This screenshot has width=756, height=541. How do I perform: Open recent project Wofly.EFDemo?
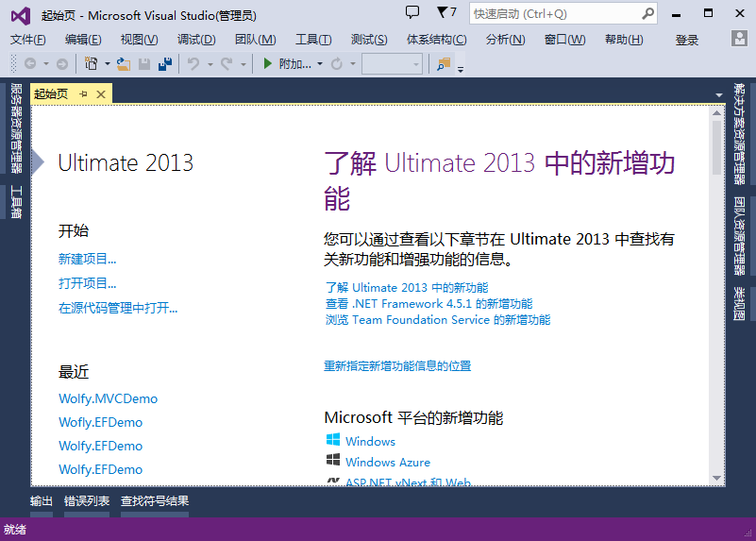pyautogui.click(x=100, y=422)
